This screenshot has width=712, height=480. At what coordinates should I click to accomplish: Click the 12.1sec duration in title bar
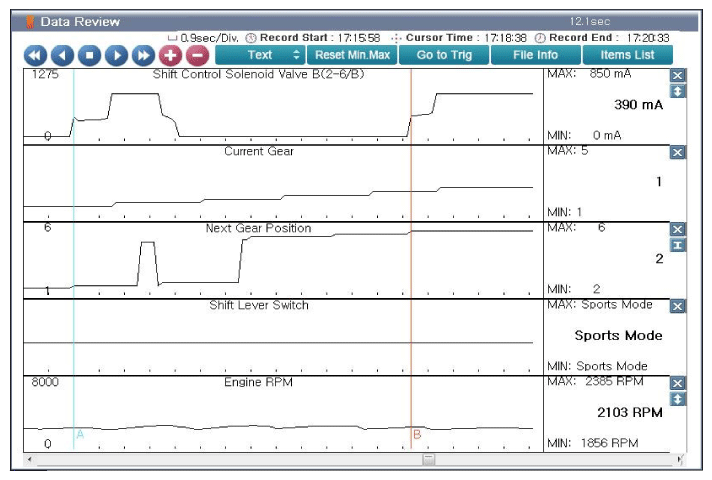point(589,21)
